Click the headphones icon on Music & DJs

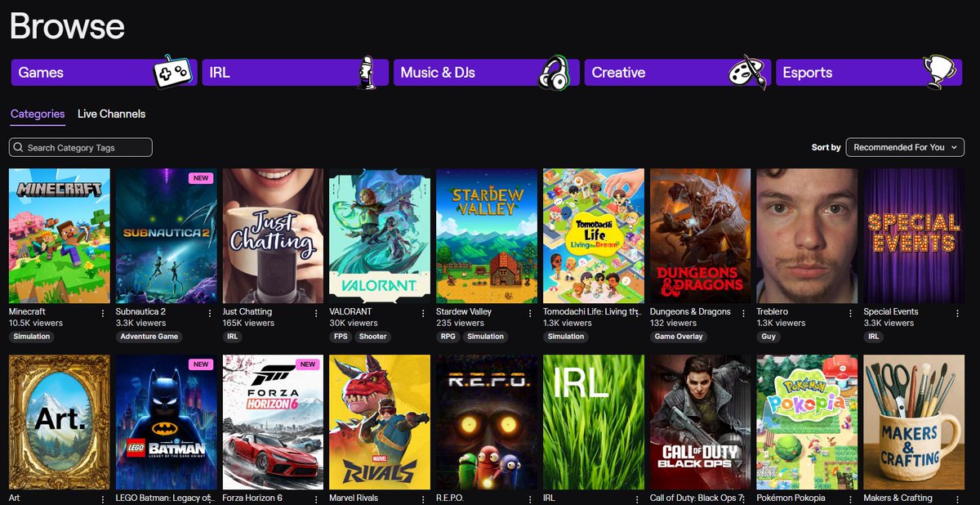555,72
